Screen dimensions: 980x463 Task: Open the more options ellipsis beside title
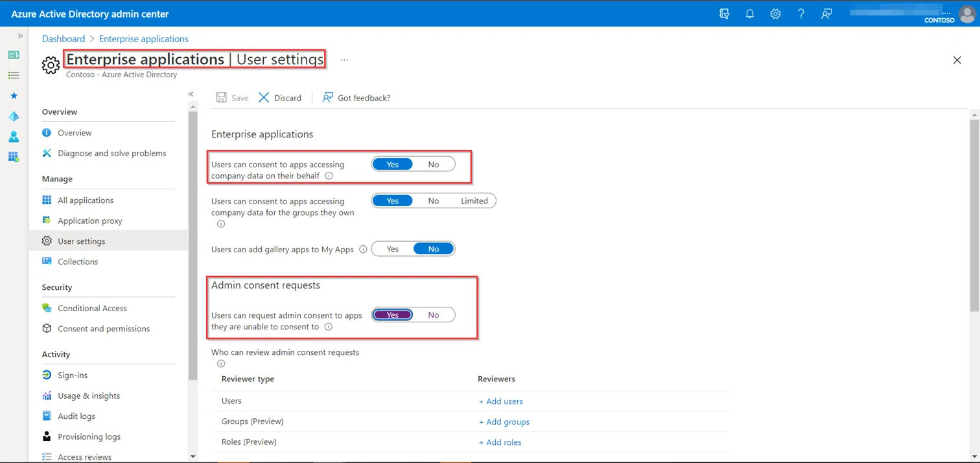(344, 60)
